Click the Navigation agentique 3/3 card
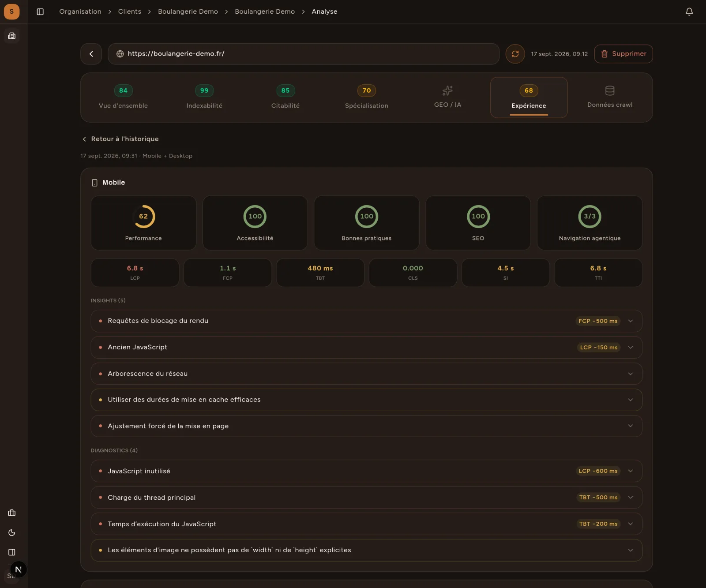Screen dimensions: 706x588 tap(590, 223)
